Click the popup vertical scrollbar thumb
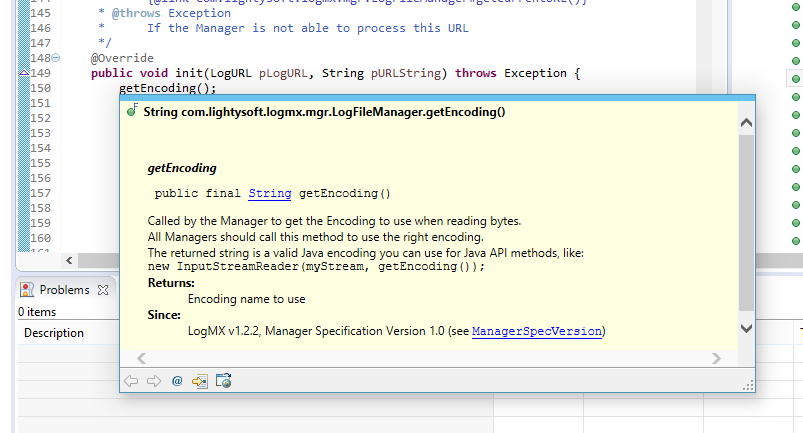The height and width of the screenshot is (433, 803). (x=746, y=223)
